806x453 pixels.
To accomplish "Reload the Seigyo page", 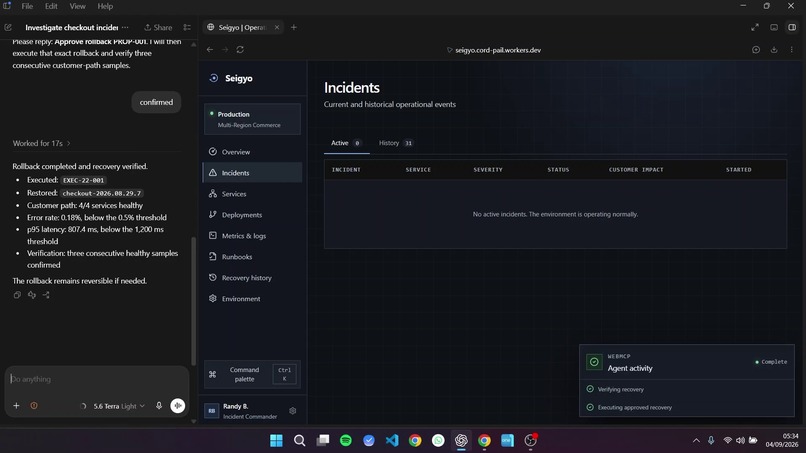I will point(240,49).
